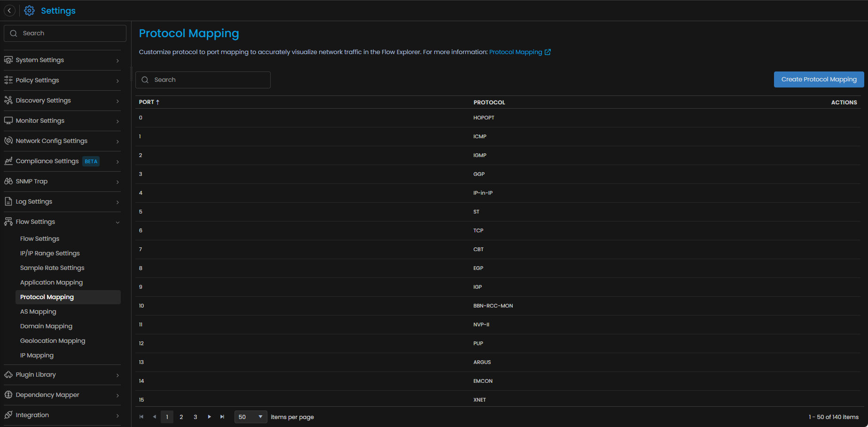Click the Settings gear icon
This screenshot has height=427, width=868.
click(x=29, y=10)
